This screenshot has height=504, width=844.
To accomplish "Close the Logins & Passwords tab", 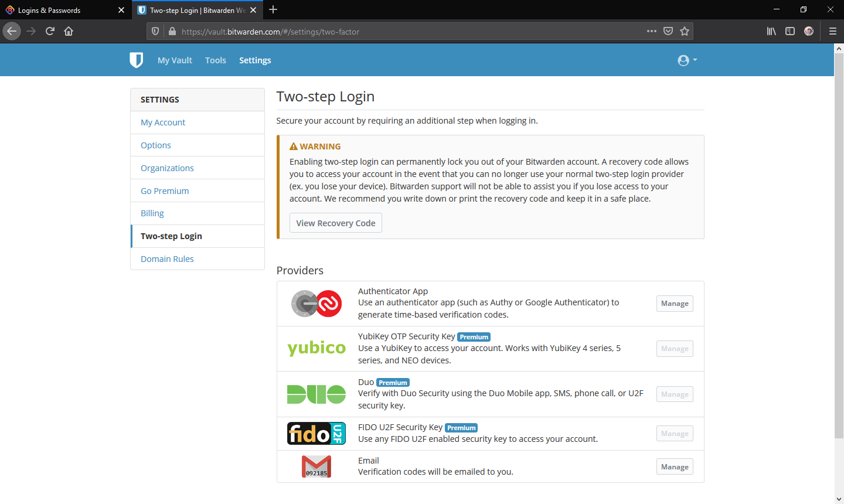I will (x=121, y=10).
